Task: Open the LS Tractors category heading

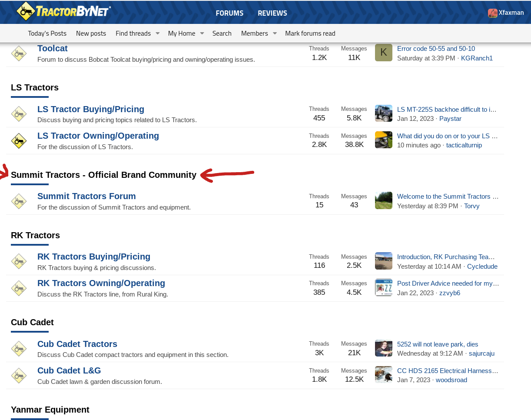Action: (35, 87)
